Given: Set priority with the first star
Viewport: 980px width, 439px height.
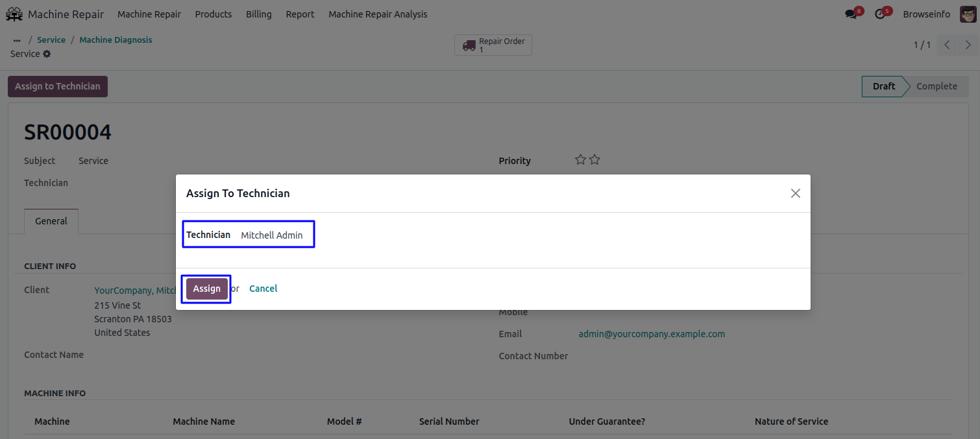Looking at the screenshot, I should pos(580,160).
